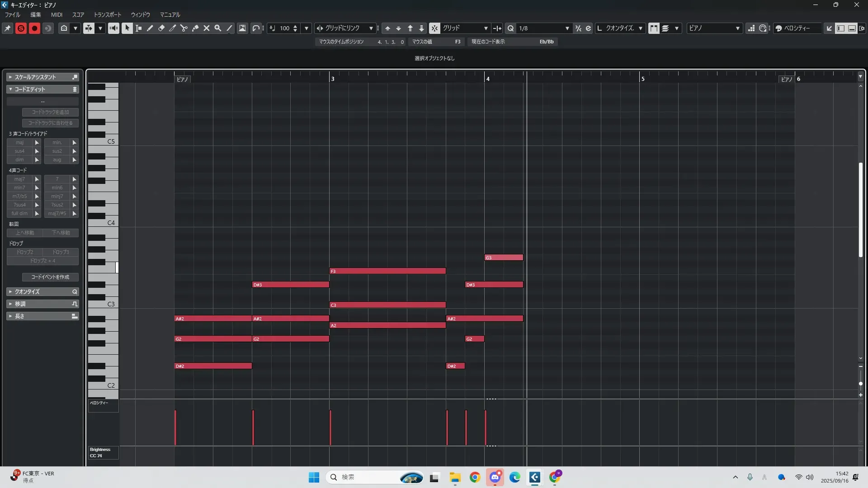Image resolution: width=868 pixels, height=488 pixels.
Task: Choose the Glue tool
Action: point(195,28)
